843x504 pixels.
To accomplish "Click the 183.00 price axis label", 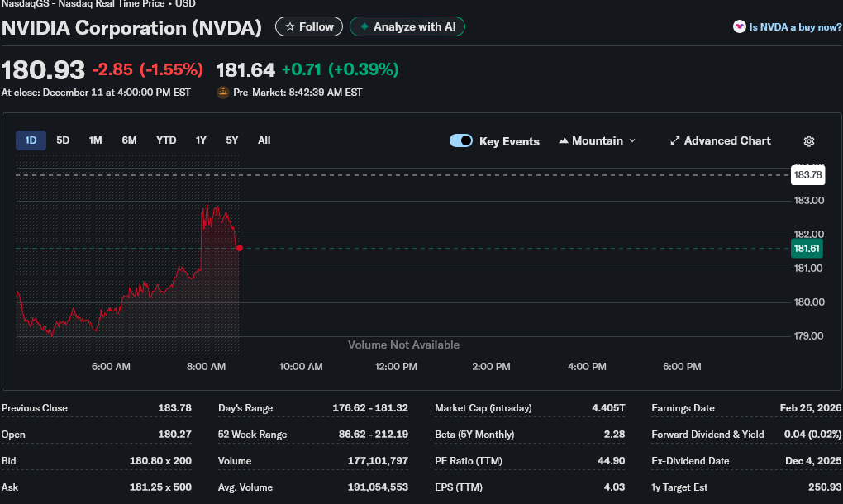I will pos(808,201).
